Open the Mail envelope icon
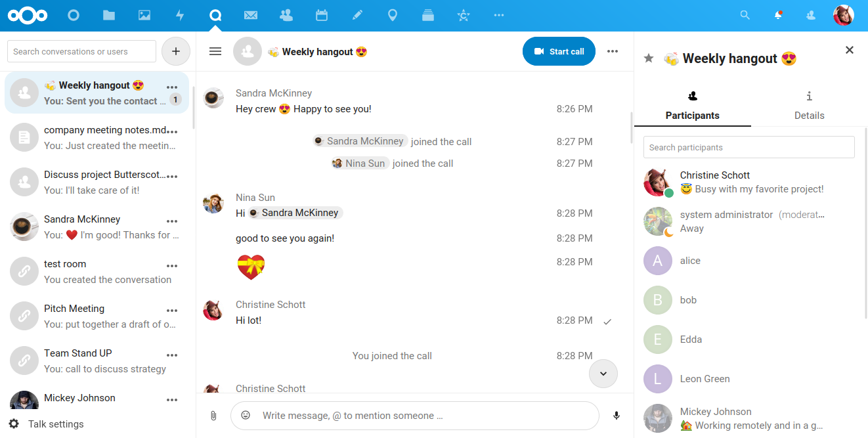Image resolution: width=868 pixels, height=438 pixels. [x=250, y=15]
